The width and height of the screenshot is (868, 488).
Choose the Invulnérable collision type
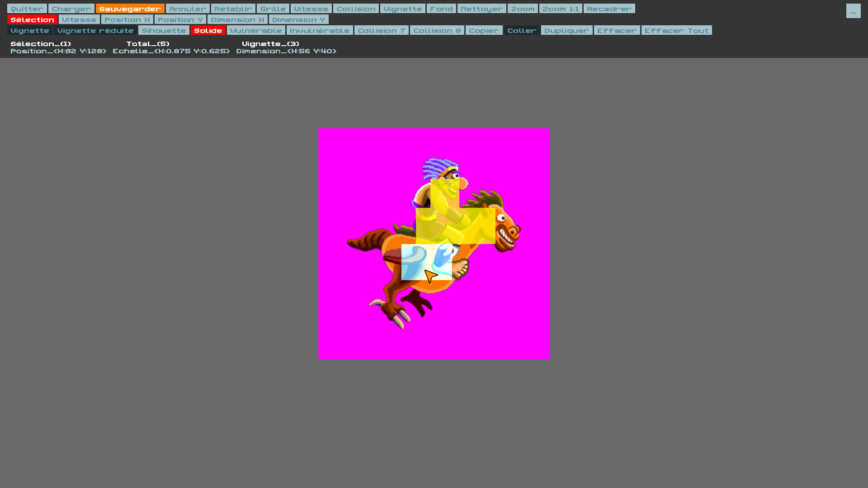(320, 30)
